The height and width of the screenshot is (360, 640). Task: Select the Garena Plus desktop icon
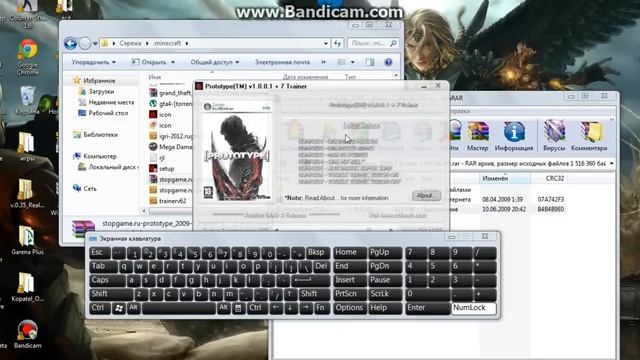pyautogui.click(x=27, y=240)
